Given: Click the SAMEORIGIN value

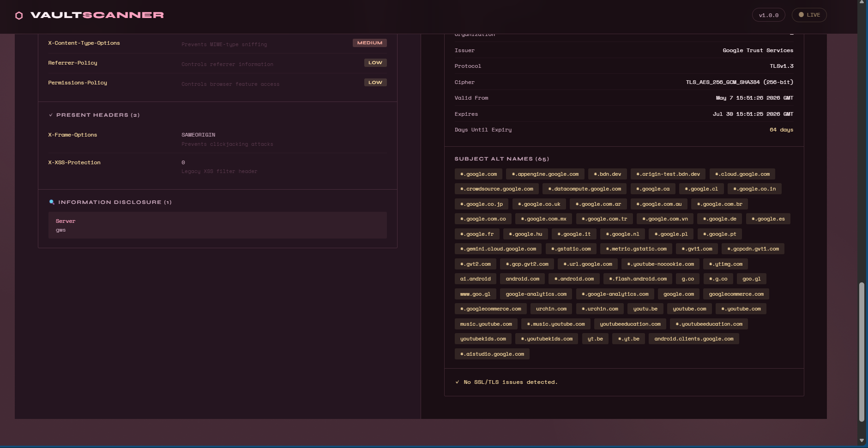Looking at the screenshot, I should tap(198, 135).
